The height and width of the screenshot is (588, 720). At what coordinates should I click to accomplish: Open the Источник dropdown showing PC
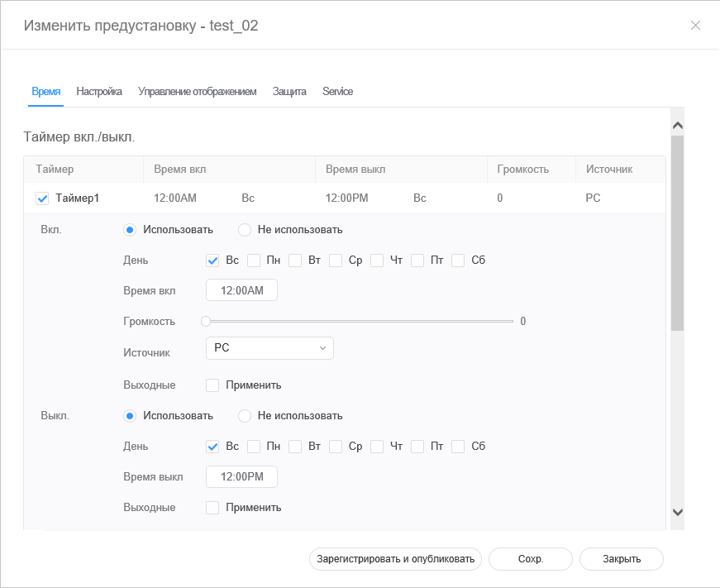pyautogui.click(x=269, y=348)
